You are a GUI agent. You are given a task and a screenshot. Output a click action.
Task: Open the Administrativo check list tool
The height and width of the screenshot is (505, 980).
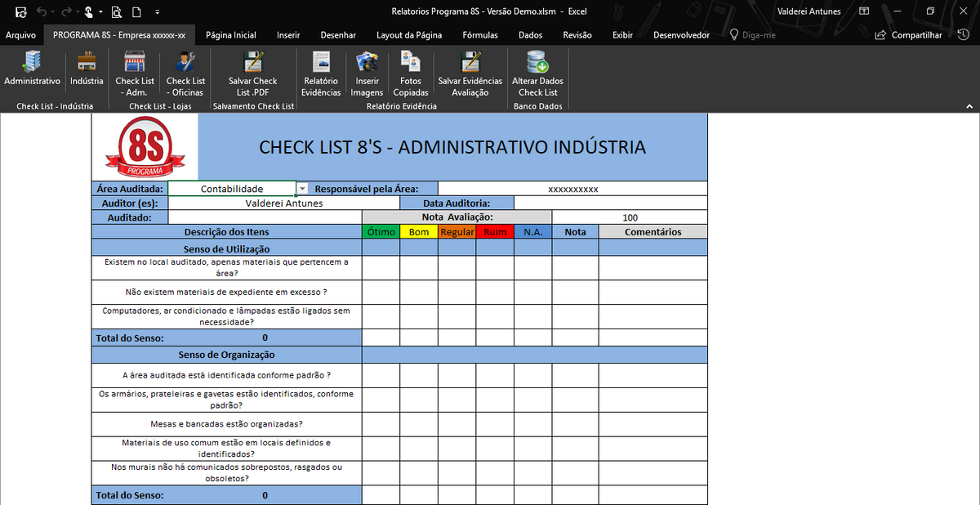click(x=32, y=74)
